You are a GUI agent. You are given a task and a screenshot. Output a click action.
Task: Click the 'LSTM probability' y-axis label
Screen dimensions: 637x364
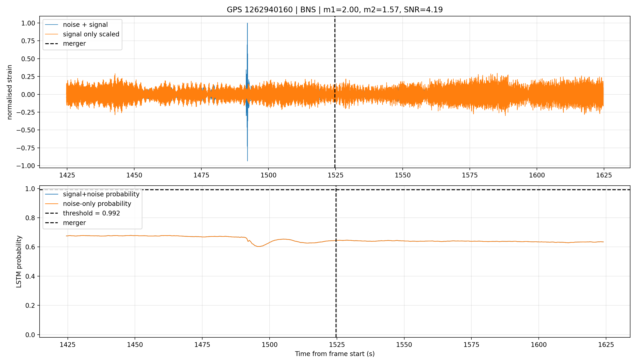[19, 261]
